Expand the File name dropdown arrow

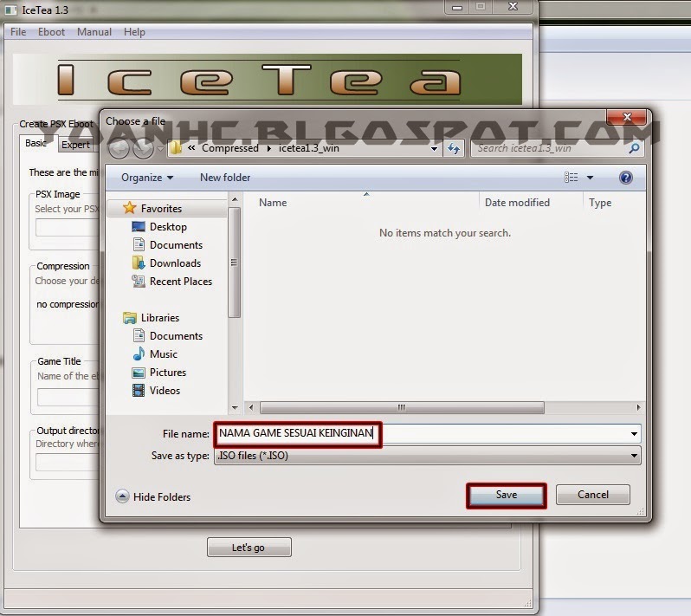point(634,434)
